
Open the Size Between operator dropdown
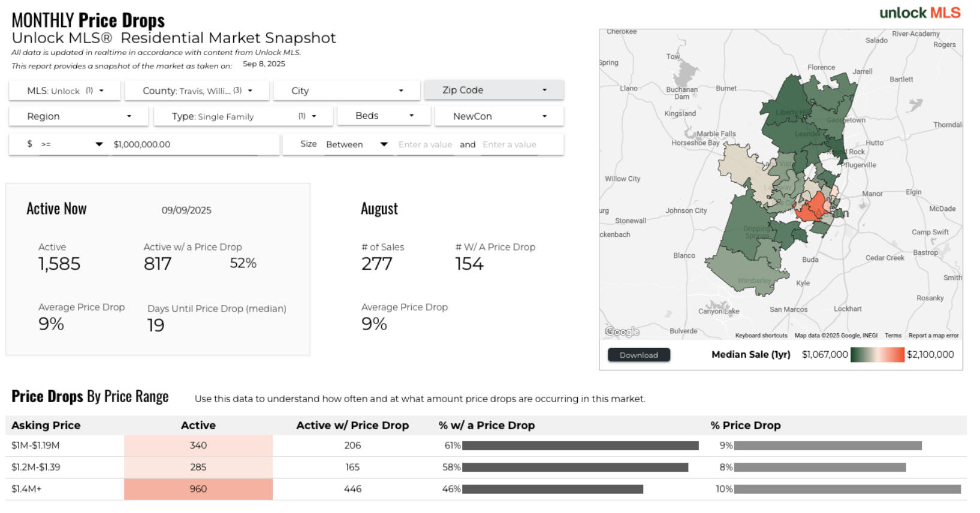[357, 144]
